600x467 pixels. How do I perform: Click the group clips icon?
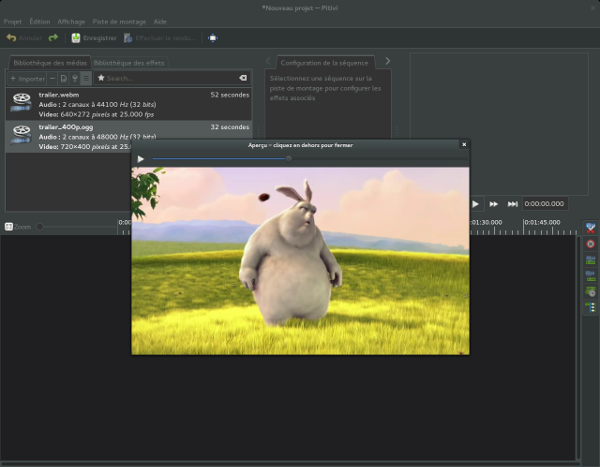[590, 260]
